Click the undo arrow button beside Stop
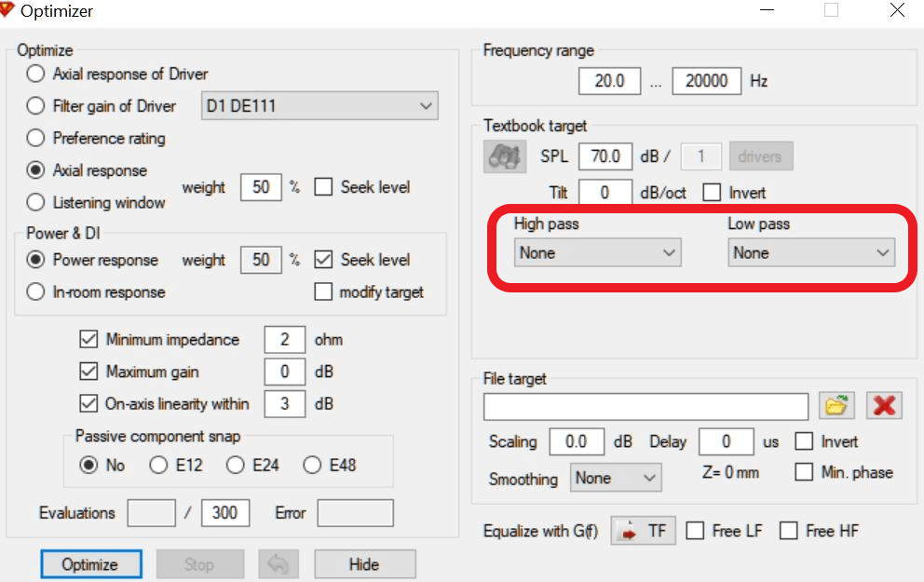This screenshot has height=582, width=924. coord(279,564)
